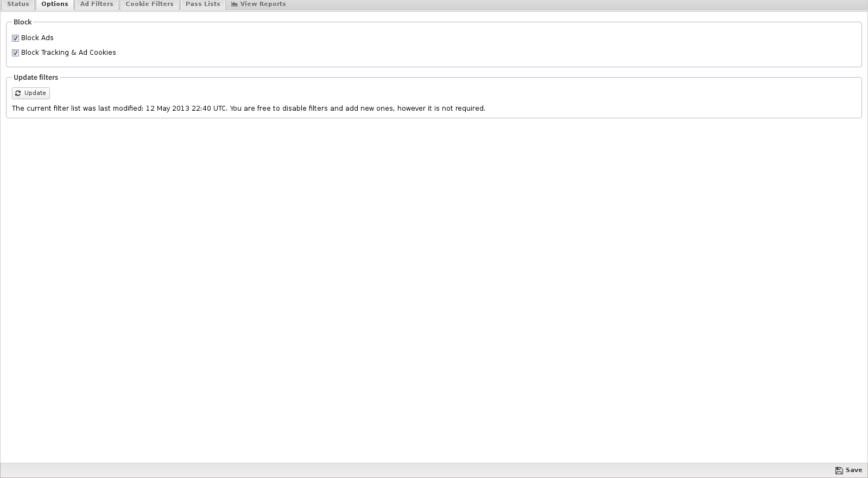Viewport: 868px width, 478px height.
Task: Uncheck the Block Ads checkbox
Action: point(15,38)
